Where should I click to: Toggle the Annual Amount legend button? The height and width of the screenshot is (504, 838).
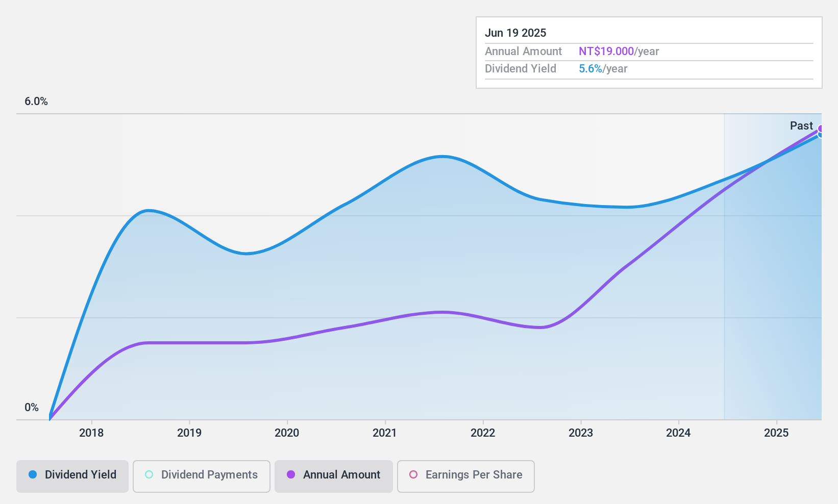[334, 476]
